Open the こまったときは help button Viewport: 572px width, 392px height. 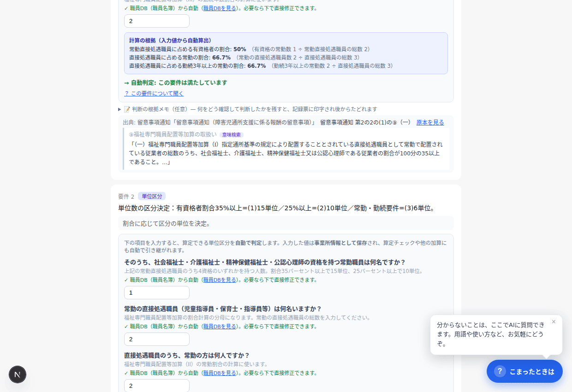click(524, 371)
